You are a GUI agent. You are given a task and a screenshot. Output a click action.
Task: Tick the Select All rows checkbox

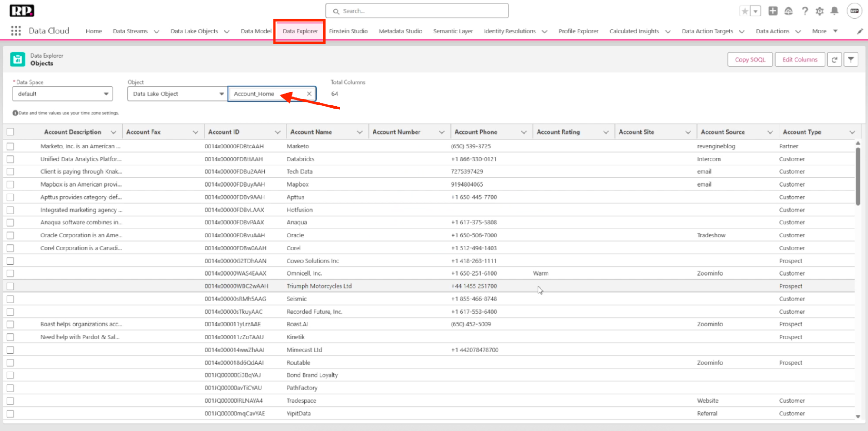(10, 132)
